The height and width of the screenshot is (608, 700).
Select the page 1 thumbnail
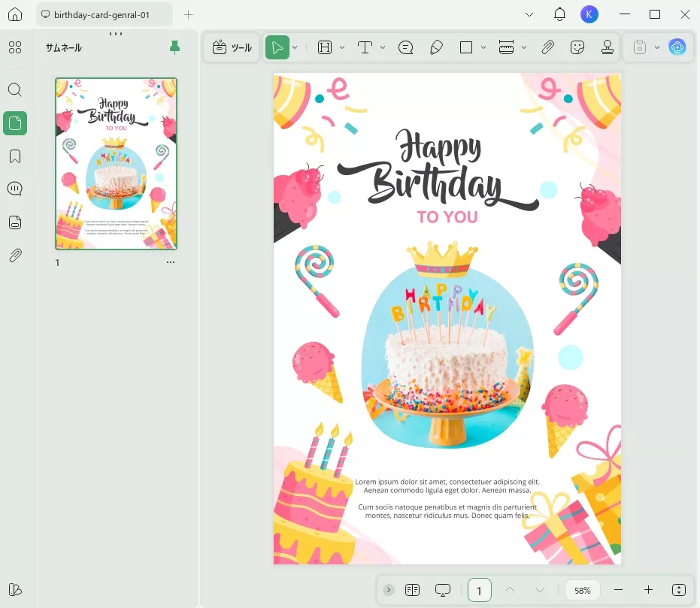117,164
